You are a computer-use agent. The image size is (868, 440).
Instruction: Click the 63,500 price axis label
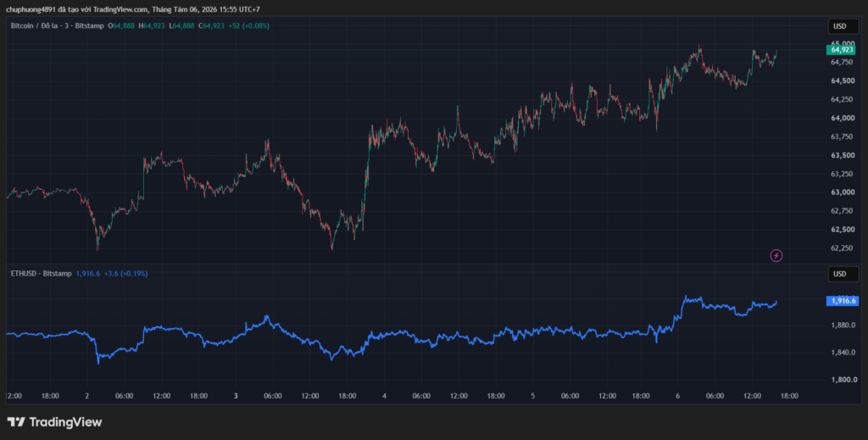point(842,155)
